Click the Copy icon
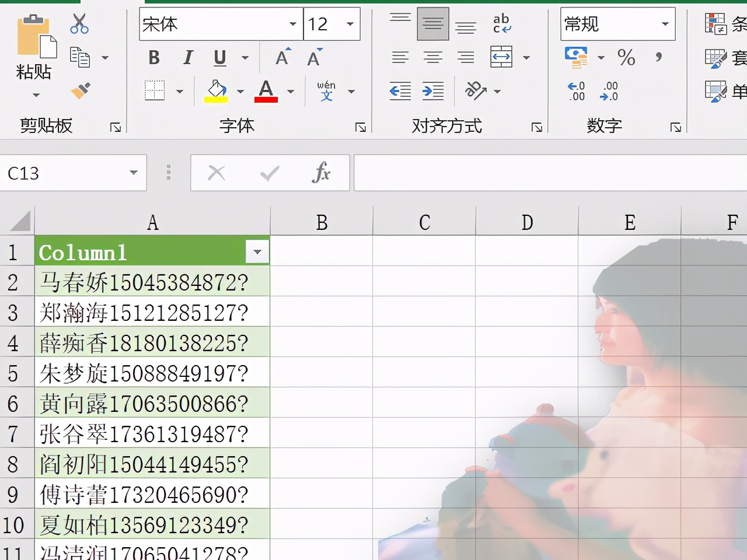The height and width of the screenshot is (560, 747). [x=79, y=57]
